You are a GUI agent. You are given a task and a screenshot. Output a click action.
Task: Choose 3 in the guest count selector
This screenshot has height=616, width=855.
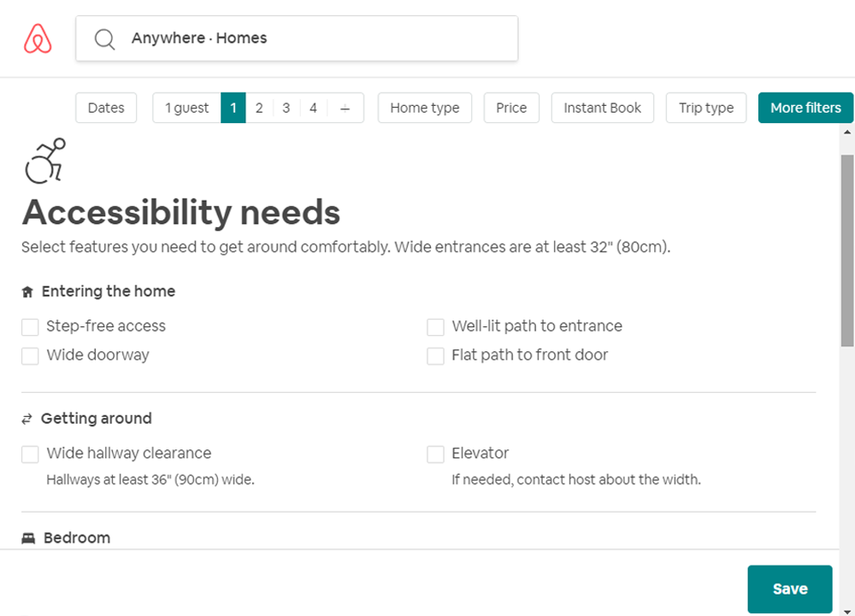[x=286, y=108]
